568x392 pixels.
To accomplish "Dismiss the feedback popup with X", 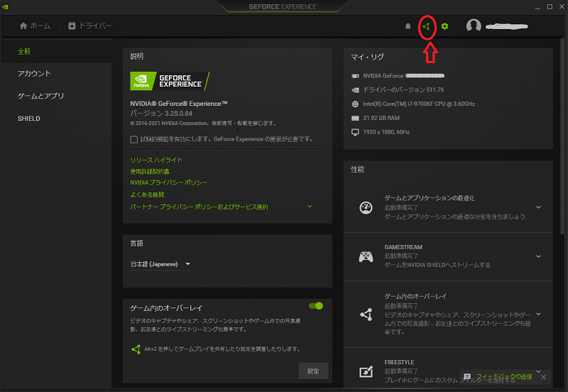I will click(x=543, y=377).
